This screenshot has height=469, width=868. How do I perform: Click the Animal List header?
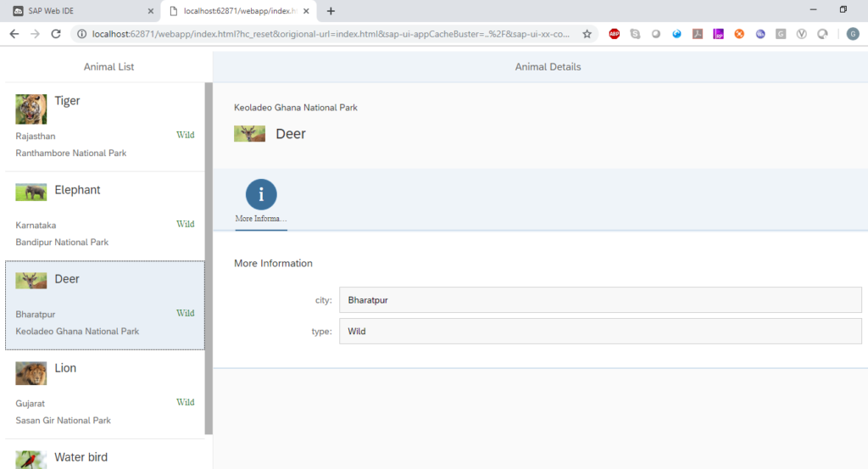point(108,66)
